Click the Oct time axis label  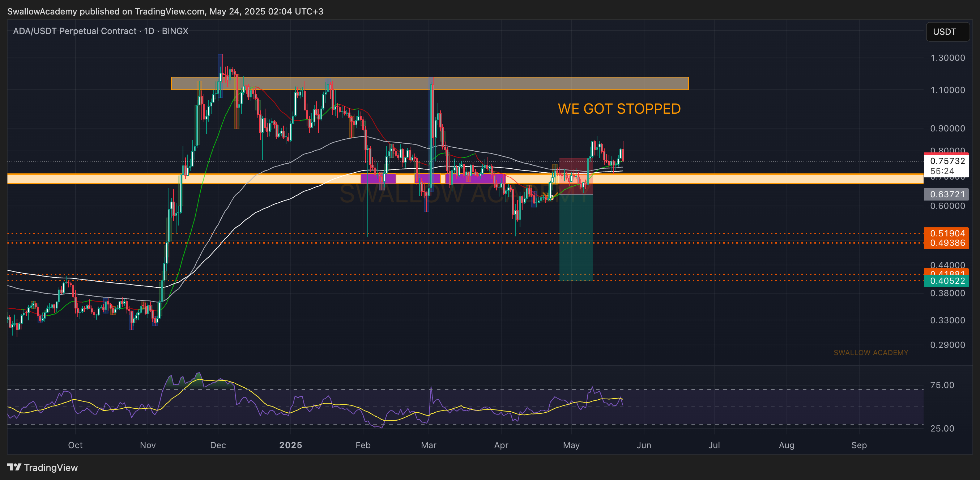[75, 445]
